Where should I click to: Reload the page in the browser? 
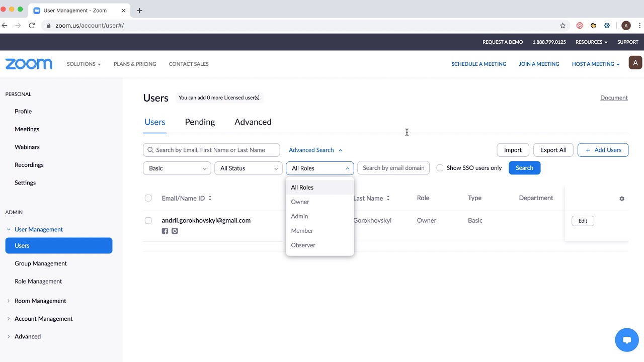pyautogui.click(x=32, y=25)
